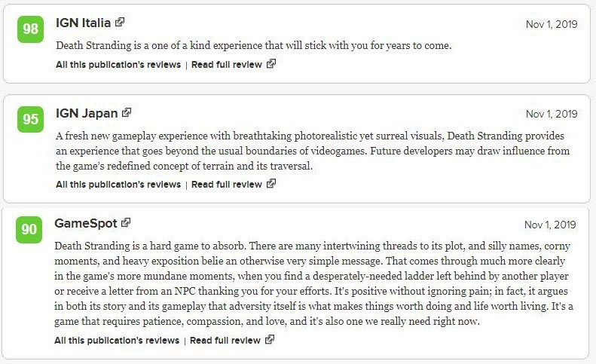596x364 pixels.
Task: Read full review from IGN Italia
Action: pyautogui.click(x=227, y=65)
